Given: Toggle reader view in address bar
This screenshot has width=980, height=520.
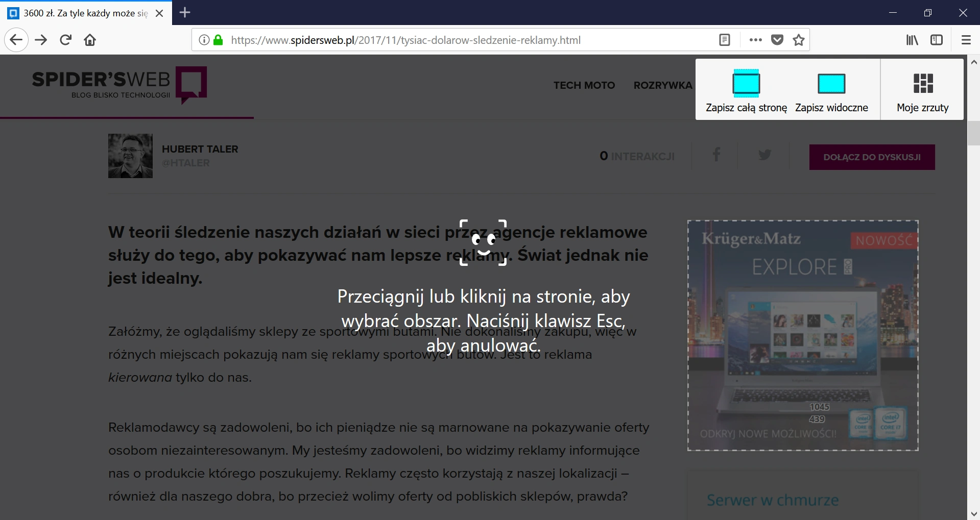Looking at the screenshot, I should click(724, 40).
